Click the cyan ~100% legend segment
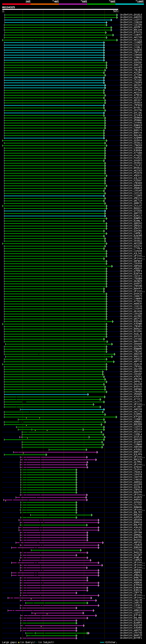 (x=130, y=4)
